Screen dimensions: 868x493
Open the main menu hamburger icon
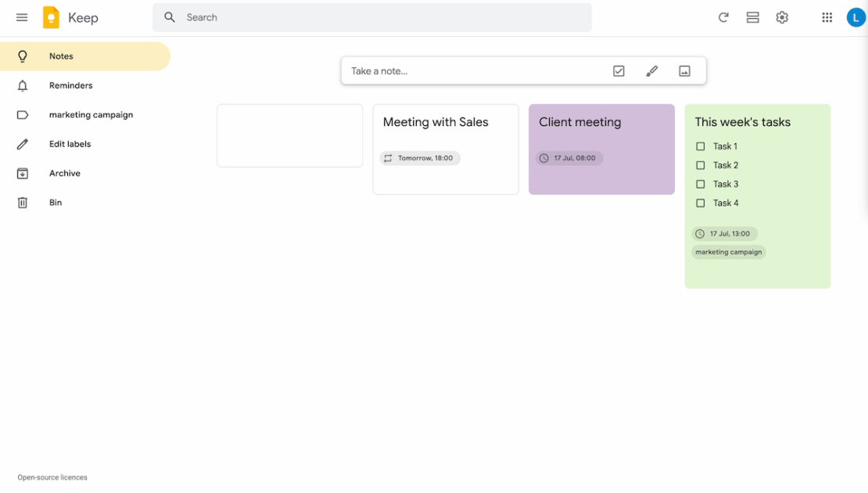point(22,17)
